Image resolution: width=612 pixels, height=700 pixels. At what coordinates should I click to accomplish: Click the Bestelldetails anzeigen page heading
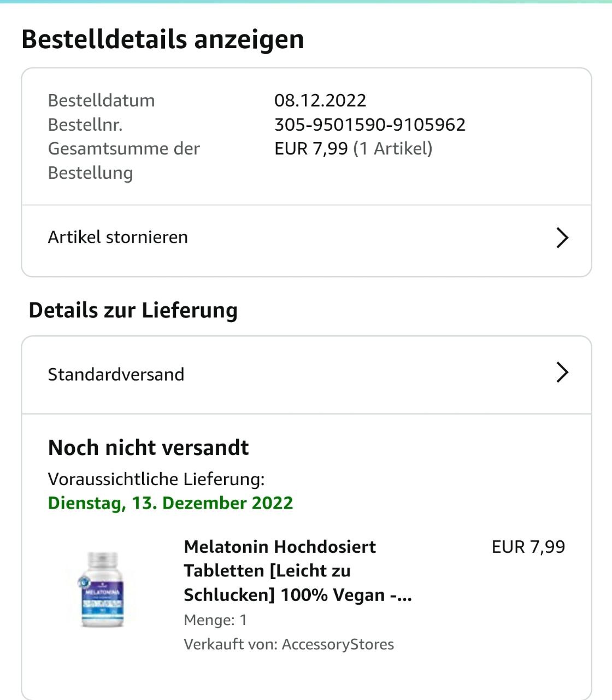(162, 39)
